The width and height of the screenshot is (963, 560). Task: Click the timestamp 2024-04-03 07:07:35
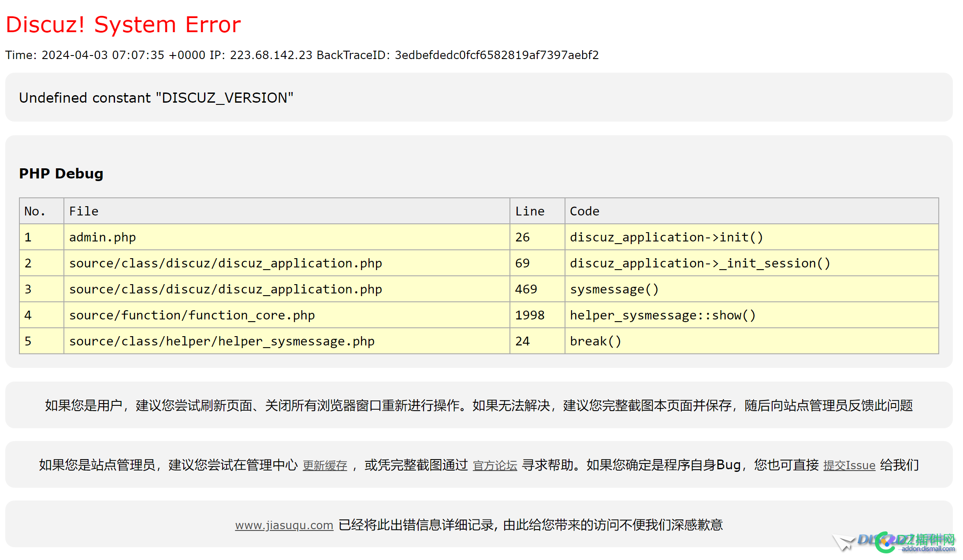point(103,55)
